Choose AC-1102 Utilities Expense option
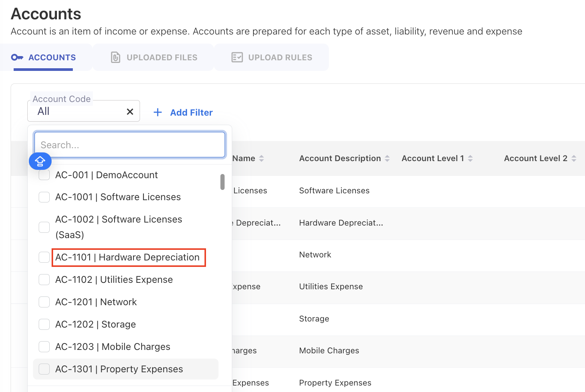 [114, 280]
